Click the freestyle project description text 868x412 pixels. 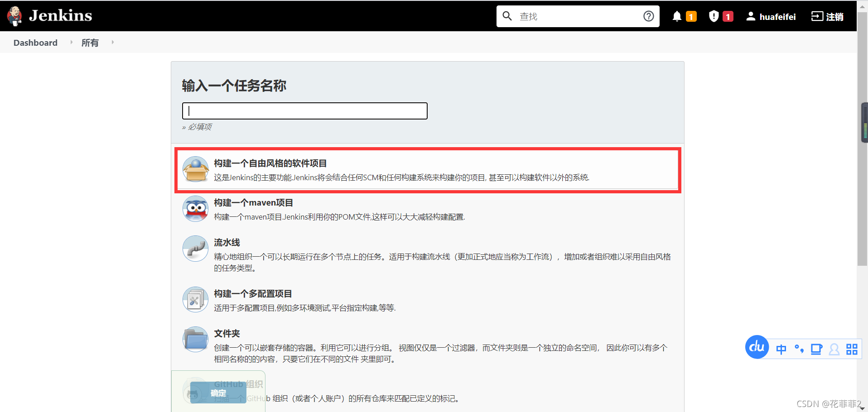point(401,177)
